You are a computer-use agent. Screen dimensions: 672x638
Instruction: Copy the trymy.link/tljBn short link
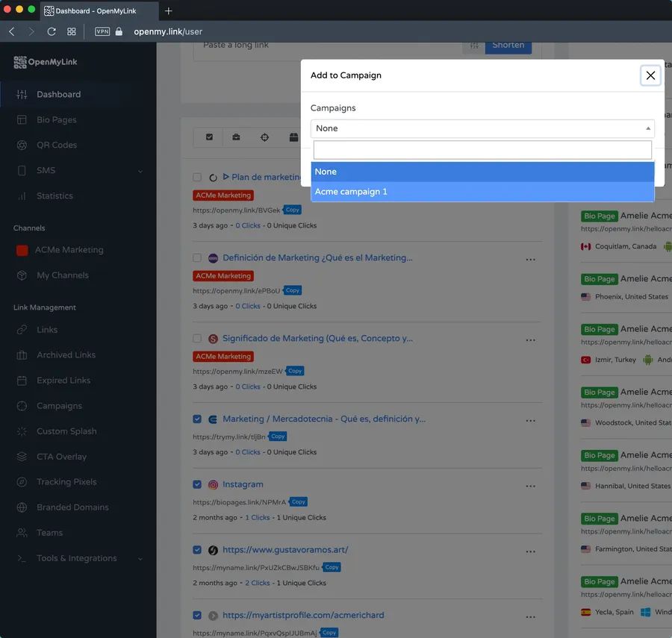[278, 437]
